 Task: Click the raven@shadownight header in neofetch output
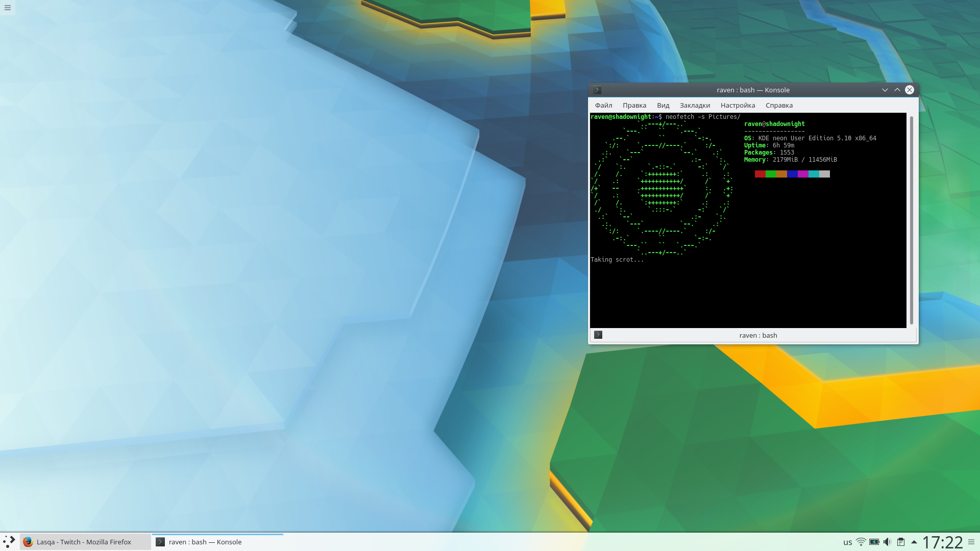774,124
